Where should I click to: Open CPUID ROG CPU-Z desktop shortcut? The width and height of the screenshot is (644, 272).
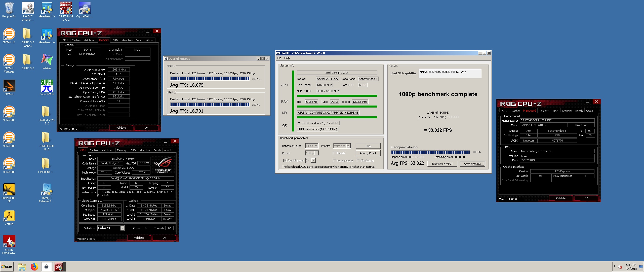[66, 12]
